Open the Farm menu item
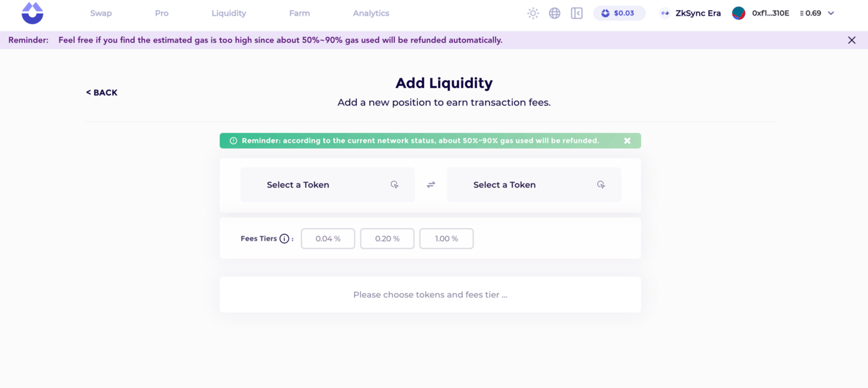Screen dimensions: 868x388 coord(300,13)
